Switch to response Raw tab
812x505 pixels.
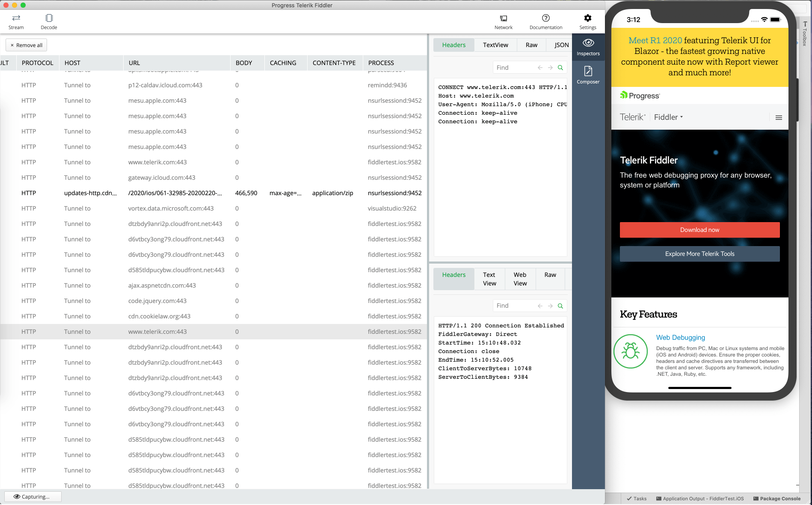pos(550,279)
